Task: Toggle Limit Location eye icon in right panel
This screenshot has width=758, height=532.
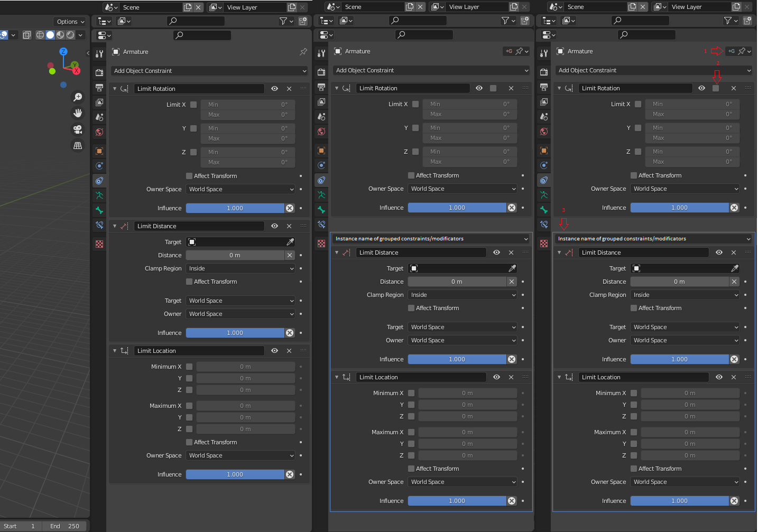Action: point(719,377)
